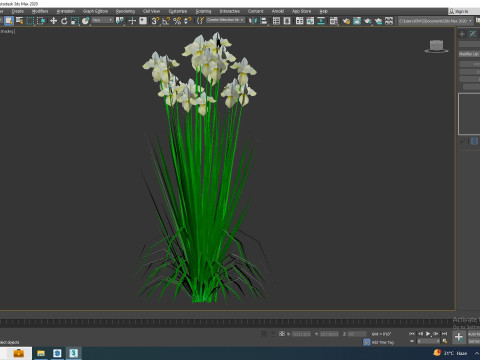Toggle Angle Snap

166,21
